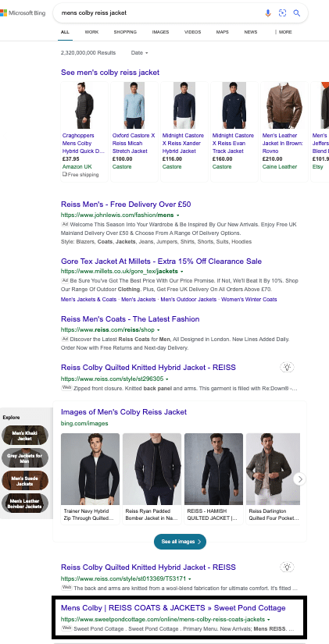329x644 pixels.
Task: Start voice search with microphone icon
Action: (268, 13)
